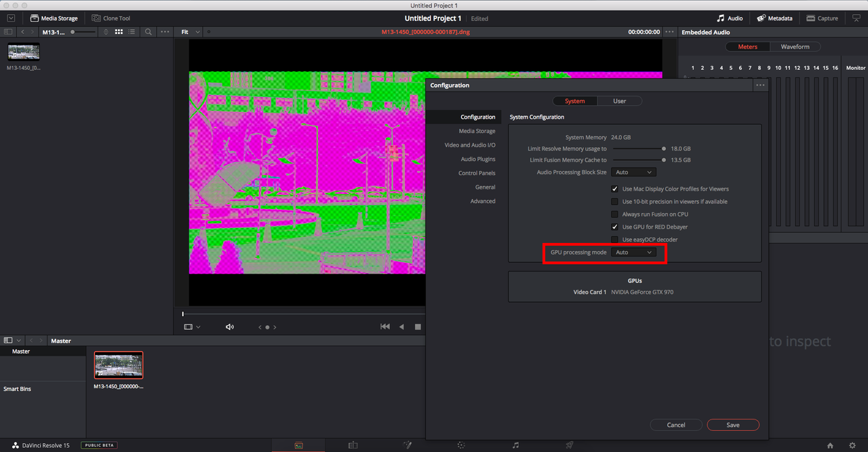Switch to the Edit page
The height and width of the screenshot is (452, 868).
click(x=353, y=445)
